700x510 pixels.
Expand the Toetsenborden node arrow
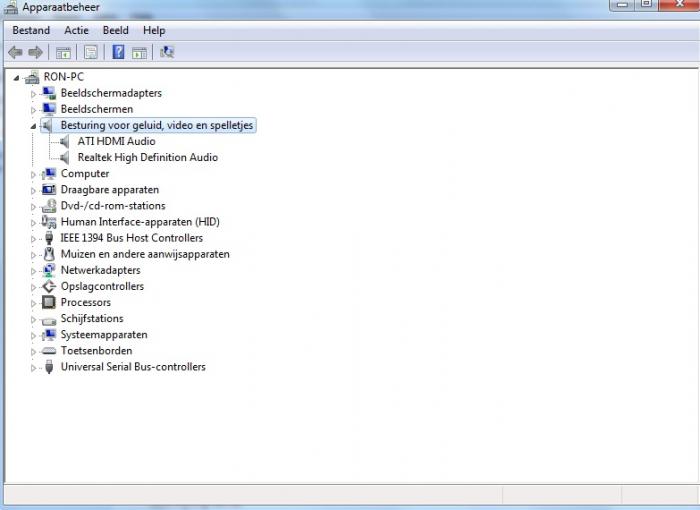tap(33, 351)
